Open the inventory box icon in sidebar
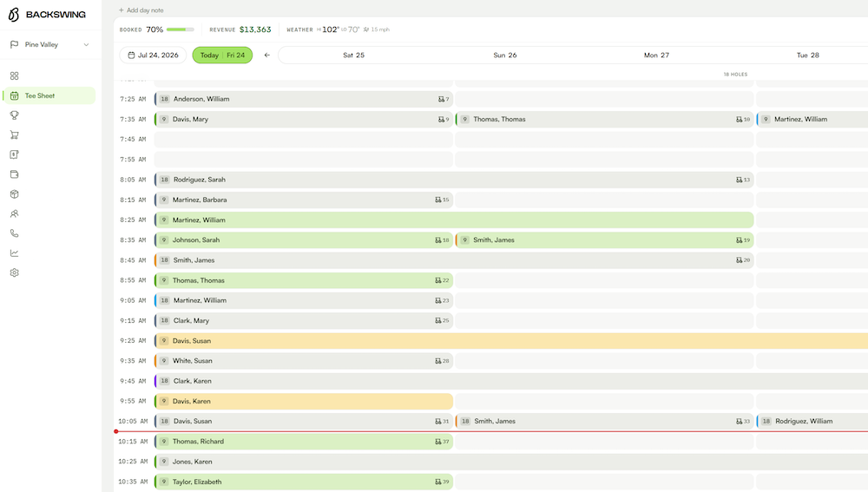868x492 pixels. pos(15,194)
